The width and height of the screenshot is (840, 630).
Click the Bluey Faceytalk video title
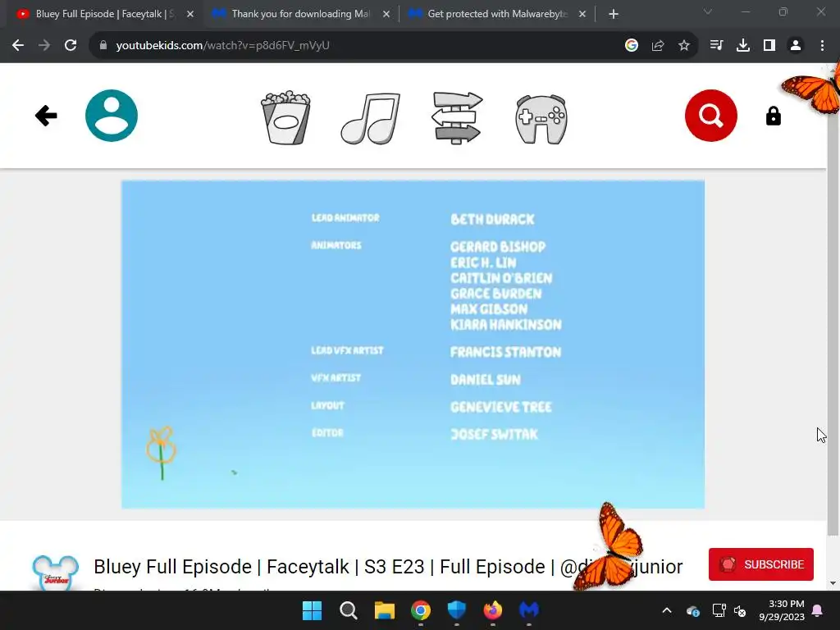pyautogui.click(x=388, y=566)
